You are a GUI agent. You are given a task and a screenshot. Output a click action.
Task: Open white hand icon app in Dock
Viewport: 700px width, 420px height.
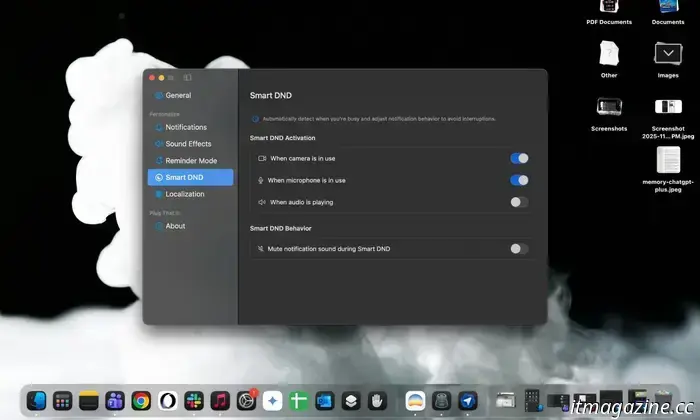pos(377,401)
